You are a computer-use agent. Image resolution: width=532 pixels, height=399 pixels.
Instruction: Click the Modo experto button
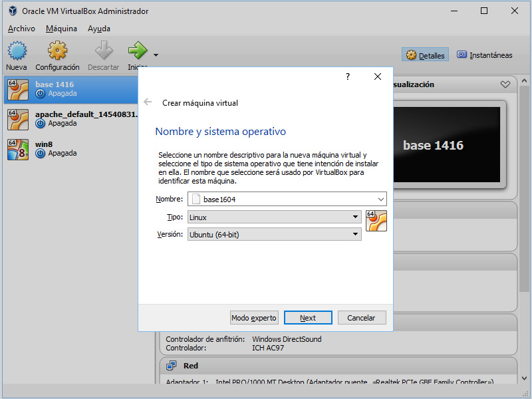tap(254, 318)
